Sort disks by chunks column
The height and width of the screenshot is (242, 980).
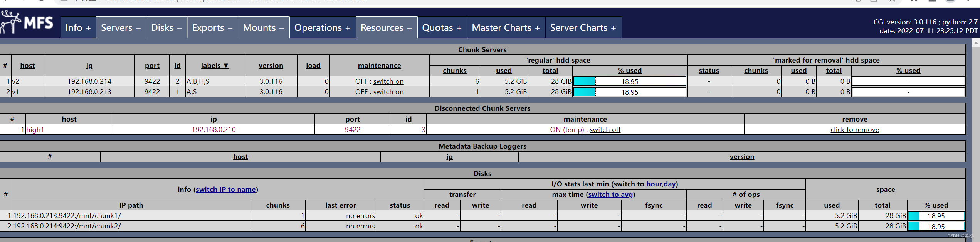[278, 205]
